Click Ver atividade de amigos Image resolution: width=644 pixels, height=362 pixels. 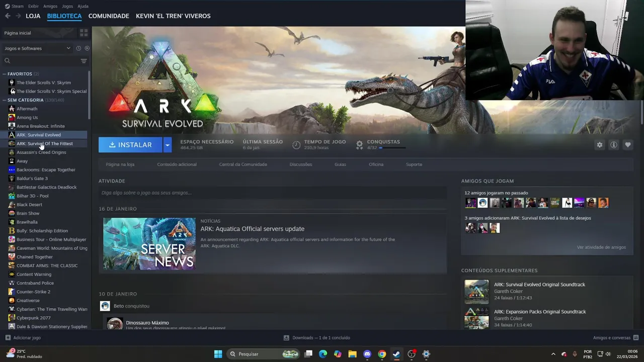(x=601, y=247)
